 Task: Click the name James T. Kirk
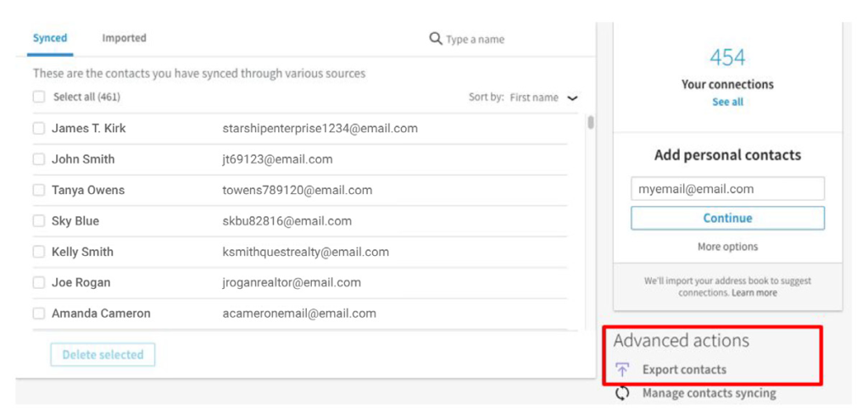(88, 128)
